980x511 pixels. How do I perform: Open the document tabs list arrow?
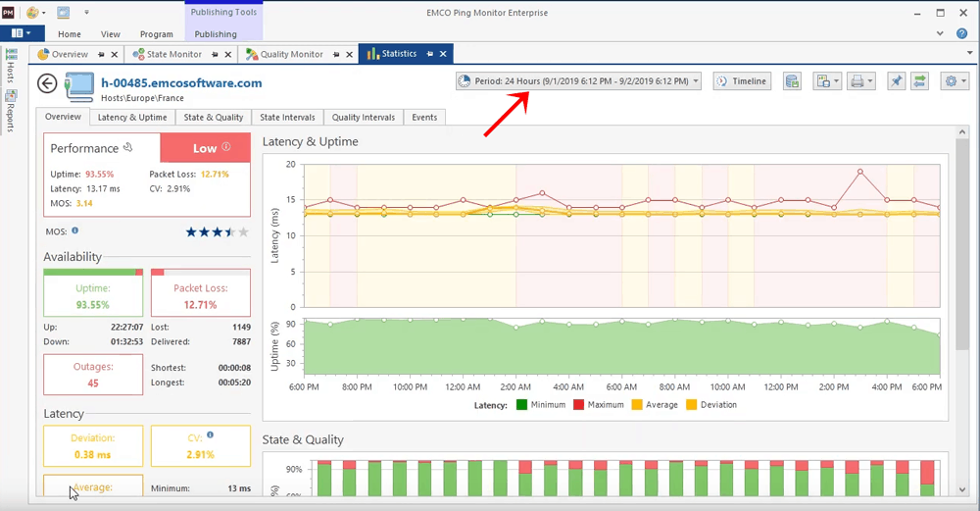click(970, 53)
